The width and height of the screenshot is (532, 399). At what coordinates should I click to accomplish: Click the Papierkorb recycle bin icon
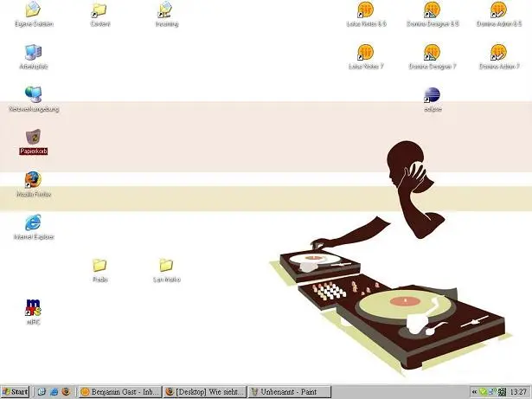click(x=34, y=138)
